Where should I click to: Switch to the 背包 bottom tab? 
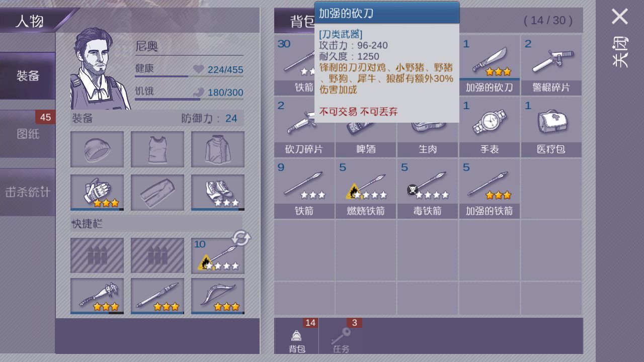click(297, 336)
